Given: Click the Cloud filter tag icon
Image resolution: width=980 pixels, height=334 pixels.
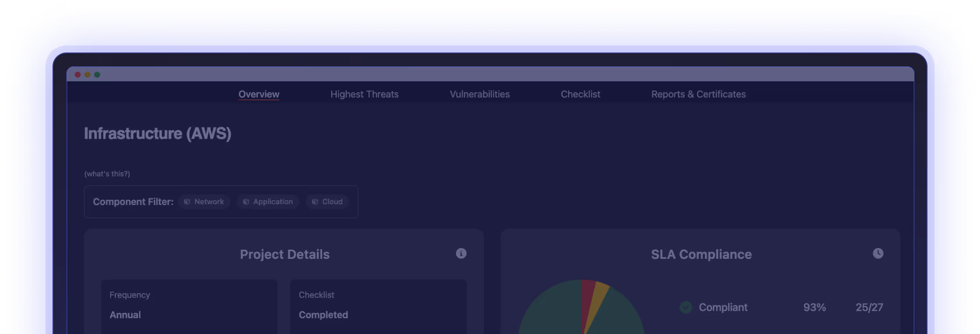Looking at the screenshot, I should click(x=315, y=202).
